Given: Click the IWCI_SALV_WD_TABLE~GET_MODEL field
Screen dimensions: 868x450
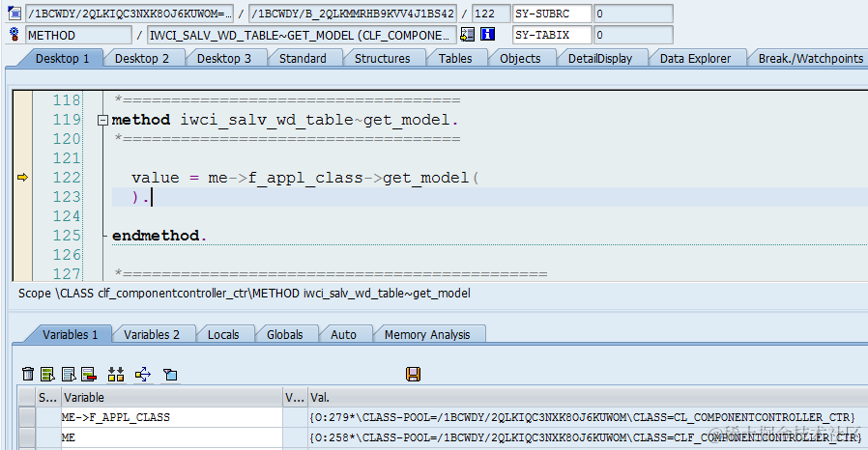Looking at the screenshot, I should [303, 35].
